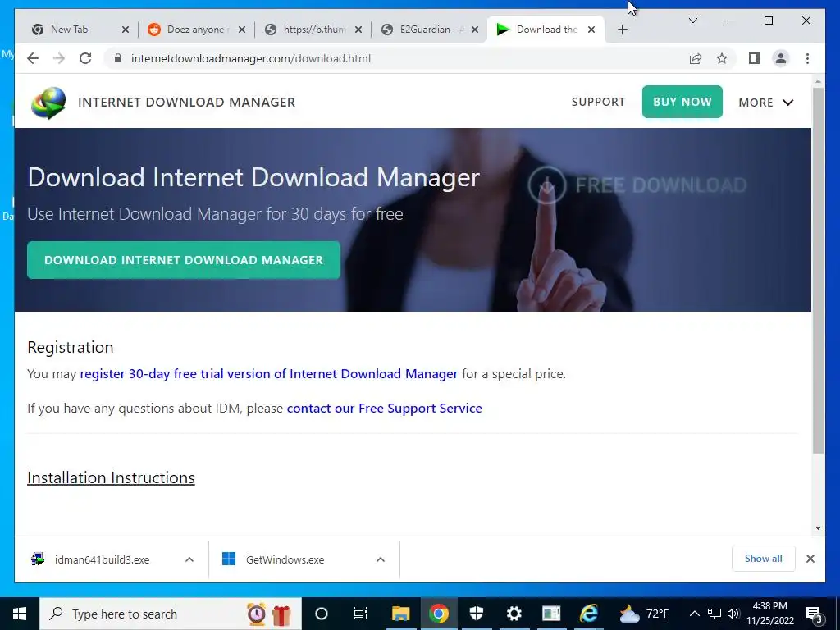Open the Chrome profile avatar

coord(781,58)
